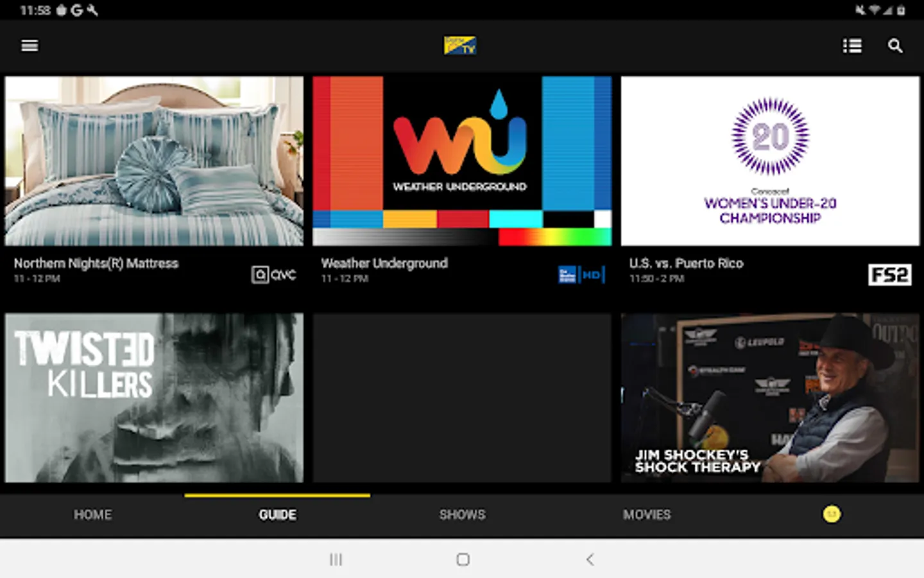Tap the QVC channel logo
The image size is (924, 578).
(274, 275)
